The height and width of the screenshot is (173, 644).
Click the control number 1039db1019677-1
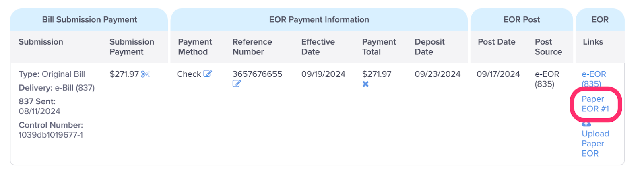[x=51, y=135]
